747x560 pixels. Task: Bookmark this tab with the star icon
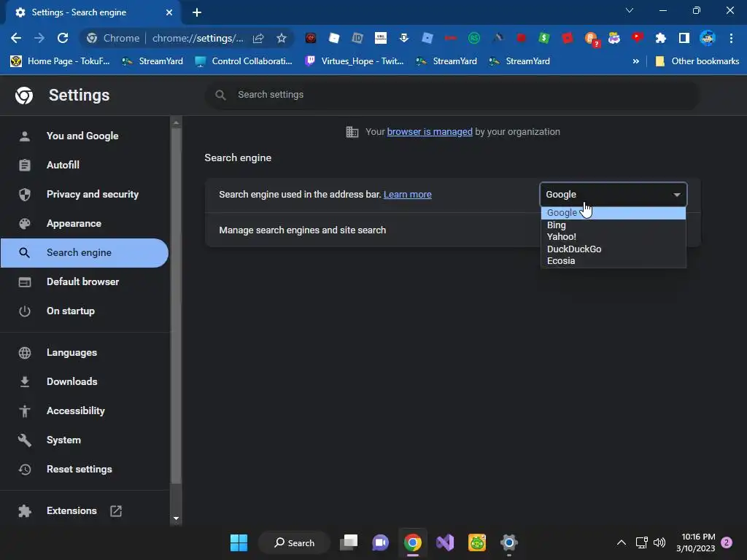(x=282, y=38)
